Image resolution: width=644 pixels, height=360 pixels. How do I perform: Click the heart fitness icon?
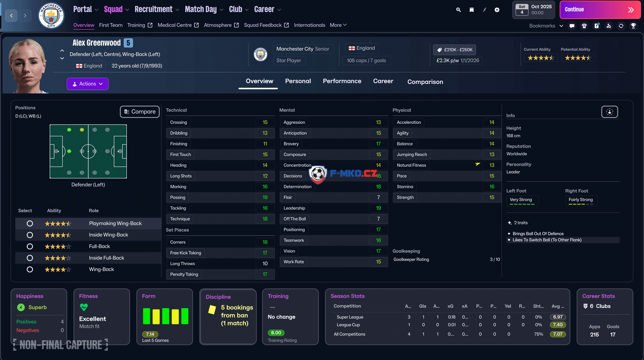click(x=84, y=307)
